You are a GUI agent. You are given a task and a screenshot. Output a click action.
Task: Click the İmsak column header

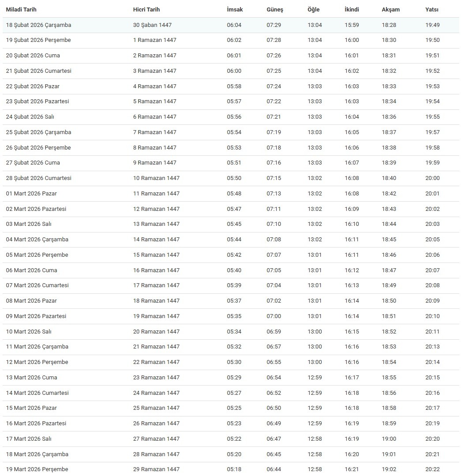coord(235,9)
